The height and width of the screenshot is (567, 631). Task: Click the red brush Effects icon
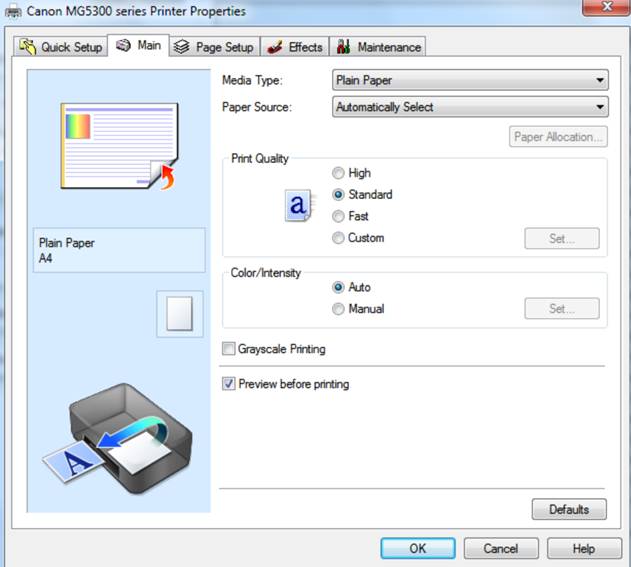[x=274, y=47]
